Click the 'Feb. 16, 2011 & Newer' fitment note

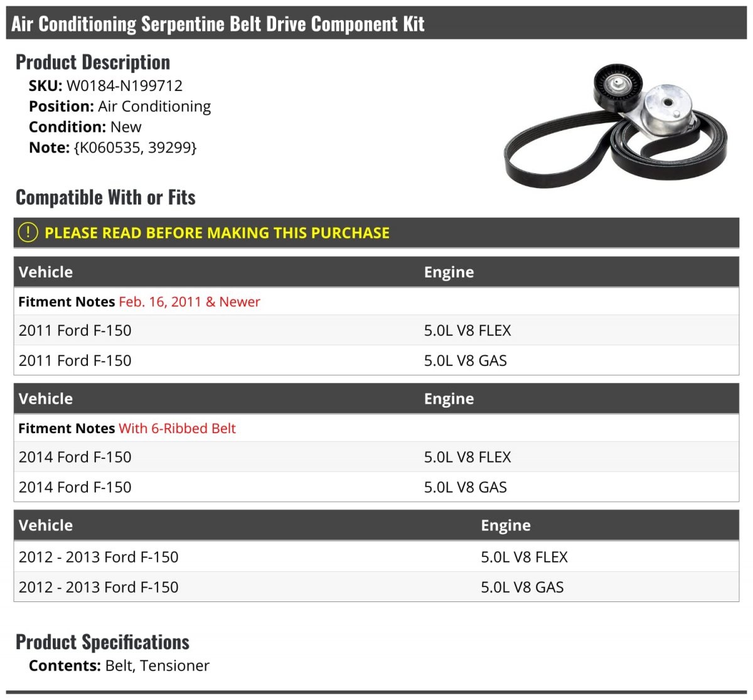189,302
